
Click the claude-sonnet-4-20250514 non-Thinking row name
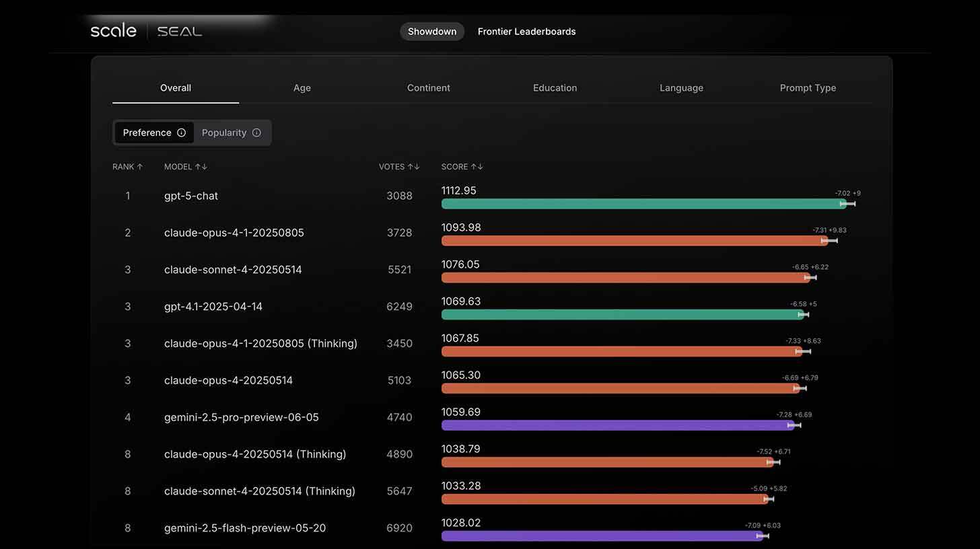(x=233, y=270)
